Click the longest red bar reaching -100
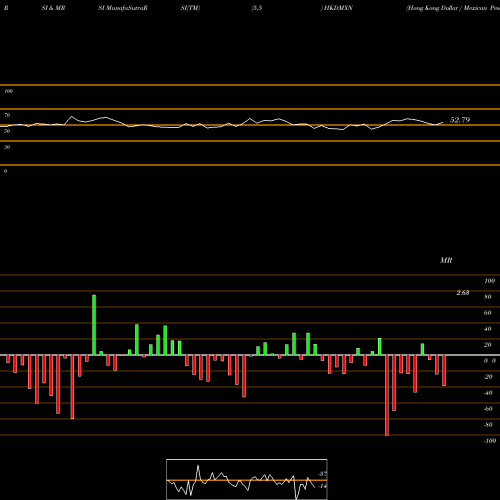Image resolution: width=500 pixels, height=500 pixels. (x=387, y=395)
